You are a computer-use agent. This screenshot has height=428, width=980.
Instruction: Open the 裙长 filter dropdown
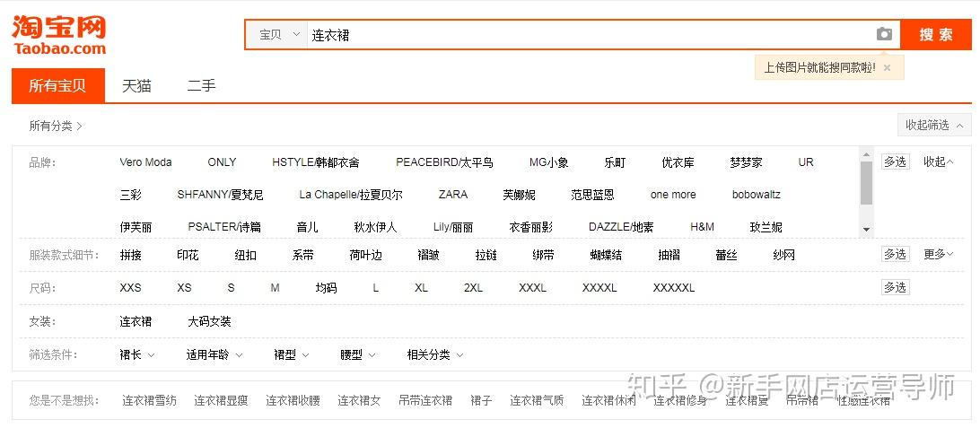click(137, 355)
